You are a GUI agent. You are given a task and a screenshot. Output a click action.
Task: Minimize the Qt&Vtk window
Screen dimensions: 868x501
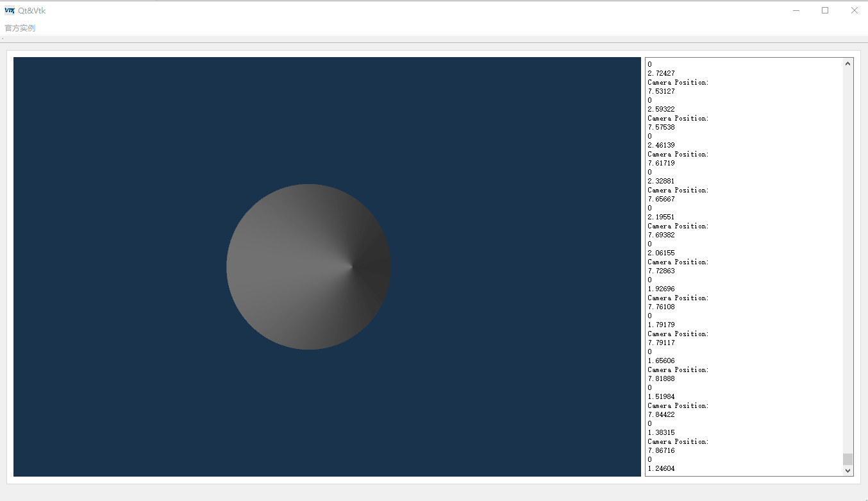796,10
